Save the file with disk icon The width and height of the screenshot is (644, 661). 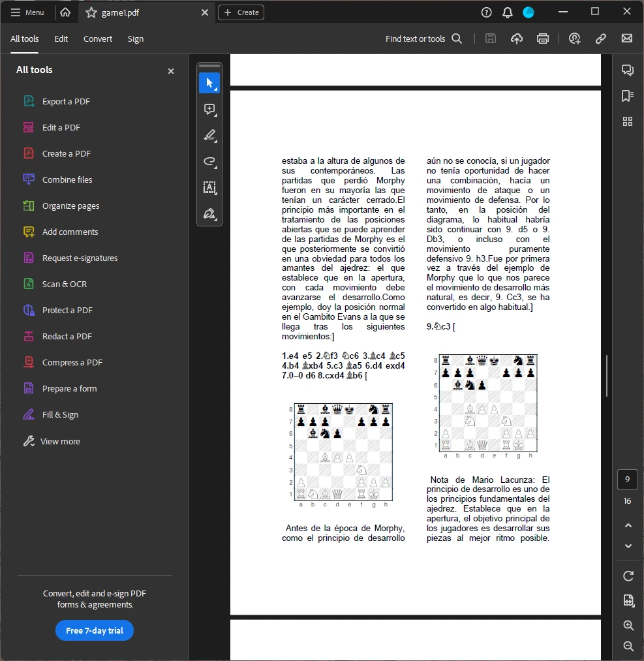point(490,38)
